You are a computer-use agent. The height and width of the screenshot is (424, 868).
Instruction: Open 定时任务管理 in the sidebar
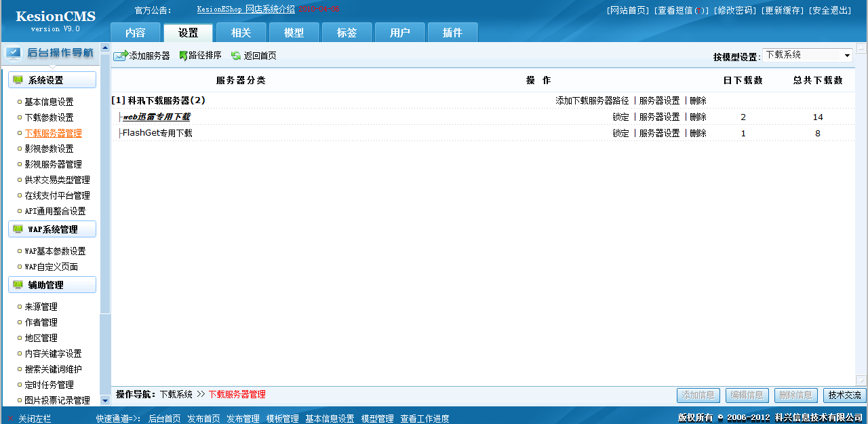49,385
